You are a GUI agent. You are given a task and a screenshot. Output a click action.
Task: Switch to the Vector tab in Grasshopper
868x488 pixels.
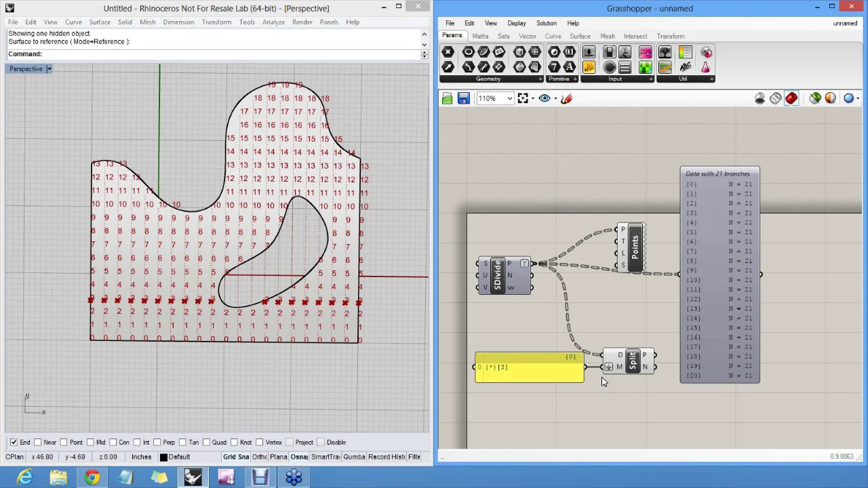tap(527, 37)
